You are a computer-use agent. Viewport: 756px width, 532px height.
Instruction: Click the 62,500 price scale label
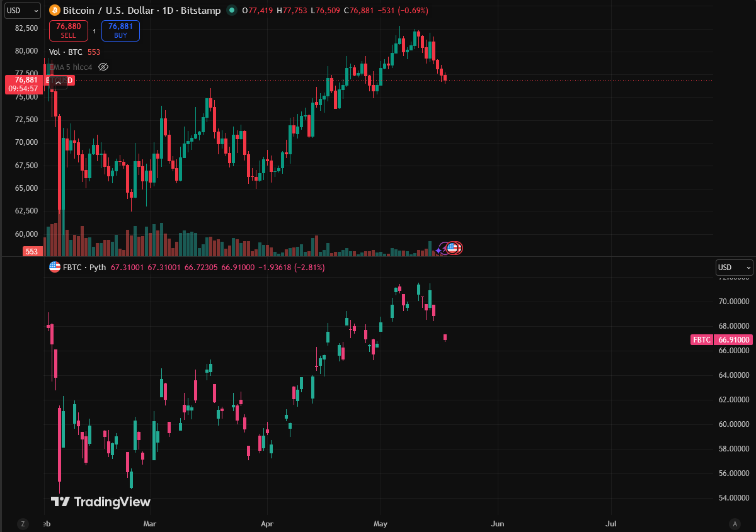(26, 211)
